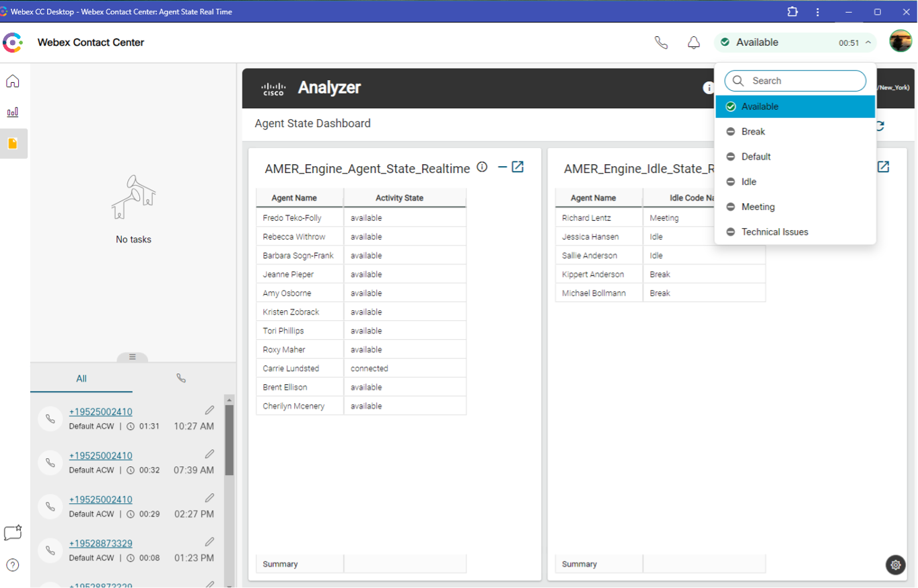Edit the 01:23 PM call entry pencil
The height and width of the screenshot is (588, 918).
pyautogui.click(x=209, y=542)
